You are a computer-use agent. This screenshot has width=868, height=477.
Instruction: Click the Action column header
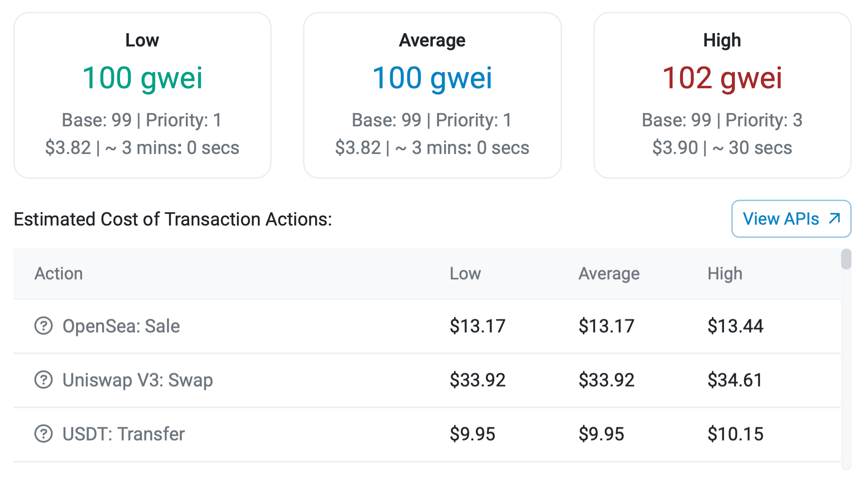[59, 274]
